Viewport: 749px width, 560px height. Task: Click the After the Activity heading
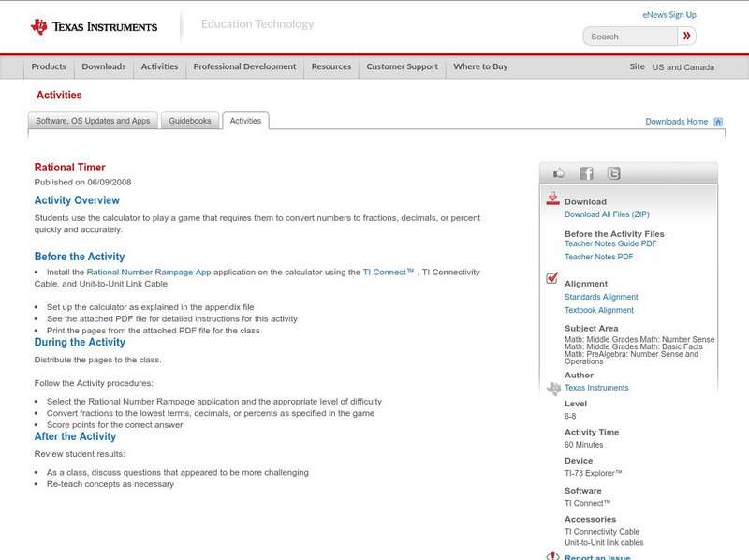pos(75,436)
